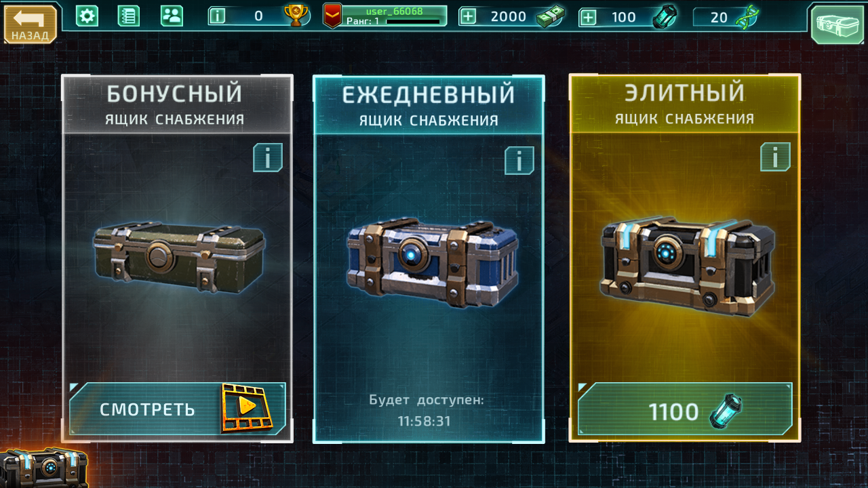Add energy cells with plus near 100
The width and height of the screenshot is (868, 488).
[588, 17]
